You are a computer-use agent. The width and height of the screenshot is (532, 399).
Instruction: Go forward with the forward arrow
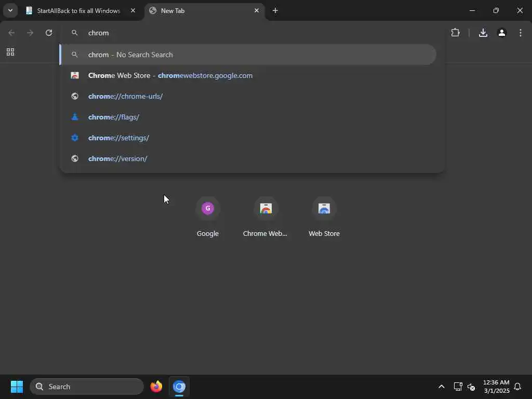point(30,33)
